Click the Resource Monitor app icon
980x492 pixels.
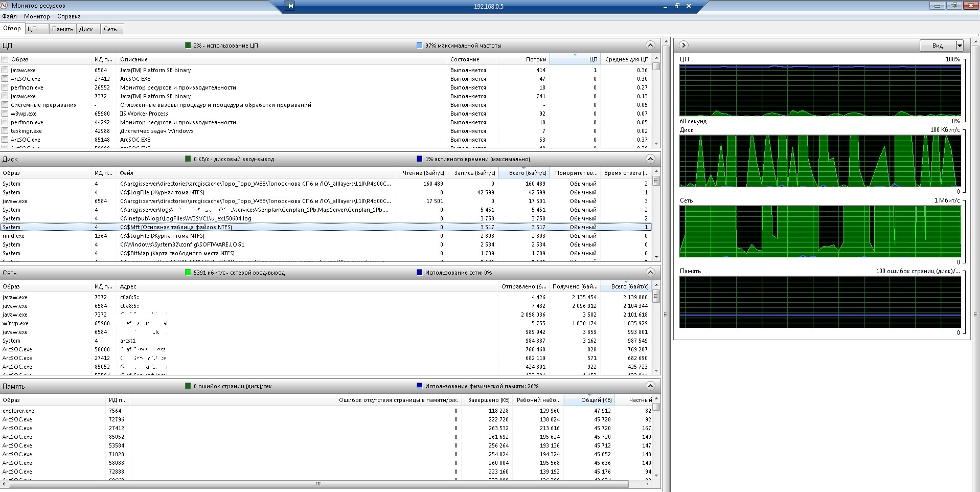(5, 6)
